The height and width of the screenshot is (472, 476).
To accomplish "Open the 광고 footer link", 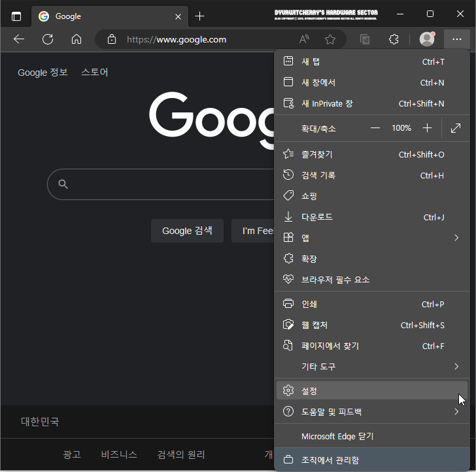I will pos(72,454).
